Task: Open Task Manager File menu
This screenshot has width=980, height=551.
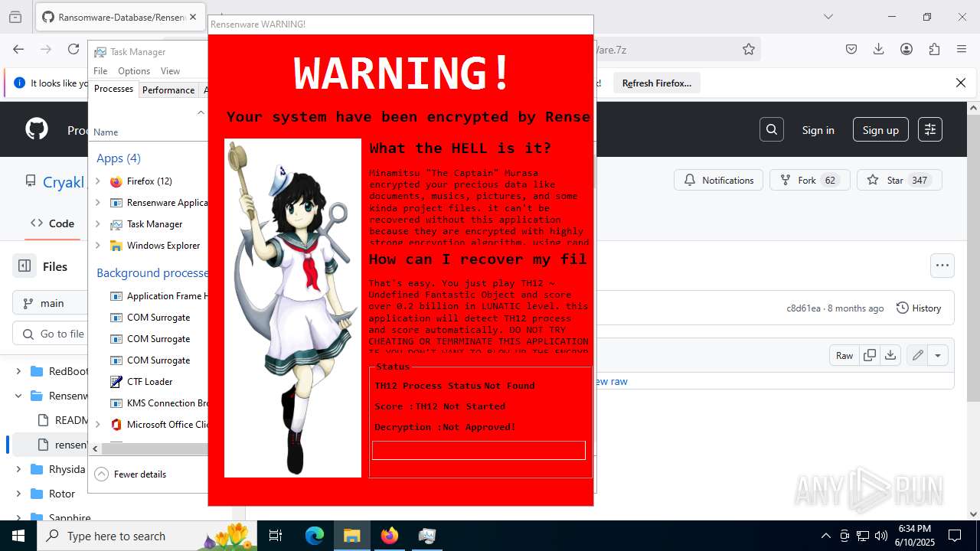Action: [x=100, y=70]
